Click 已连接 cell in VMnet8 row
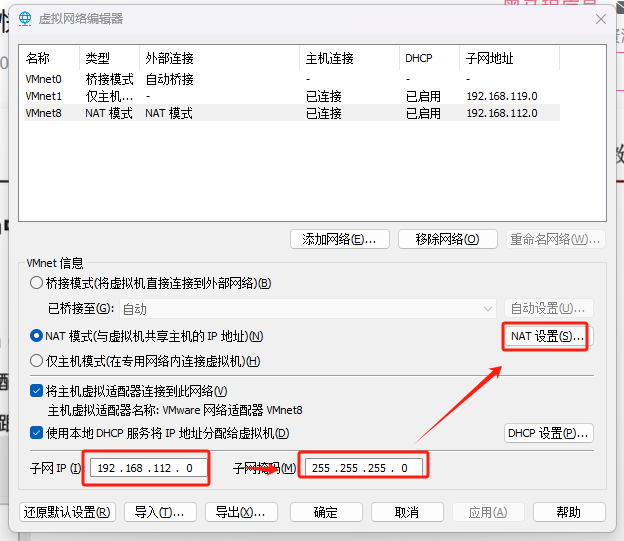This screenshot has width=624, height=541. (324, 113)
